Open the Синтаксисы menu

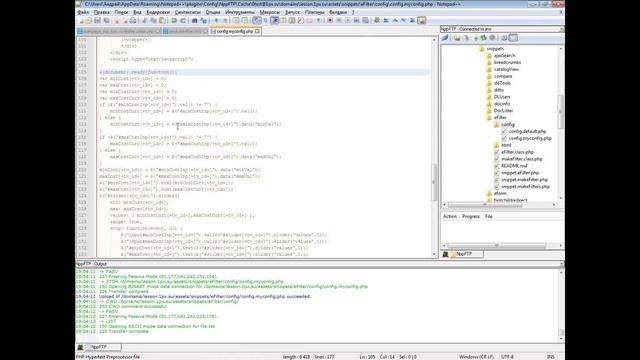click(x=187, y=12)
